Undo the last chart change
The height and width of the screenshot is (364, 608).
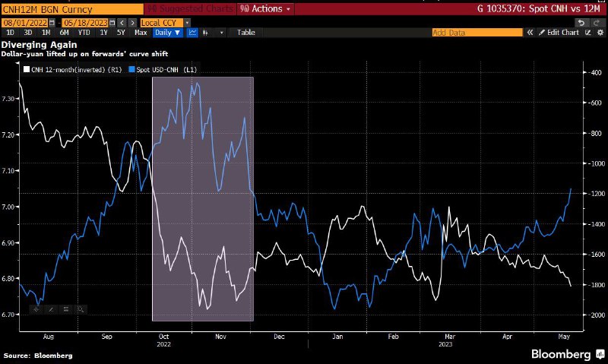click(x=581, y=23)
